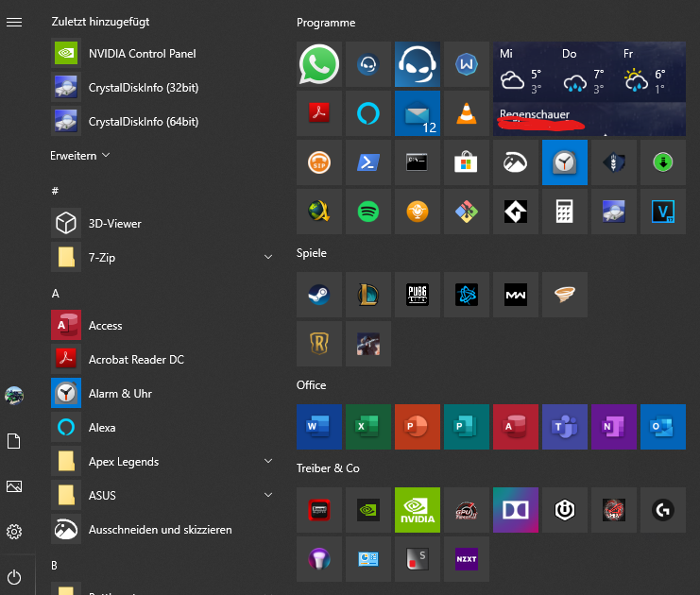Viewport: 700px width, 595px height.
Task: Launch the large blue TeamSpeak tile
Action: coord(418,64)
